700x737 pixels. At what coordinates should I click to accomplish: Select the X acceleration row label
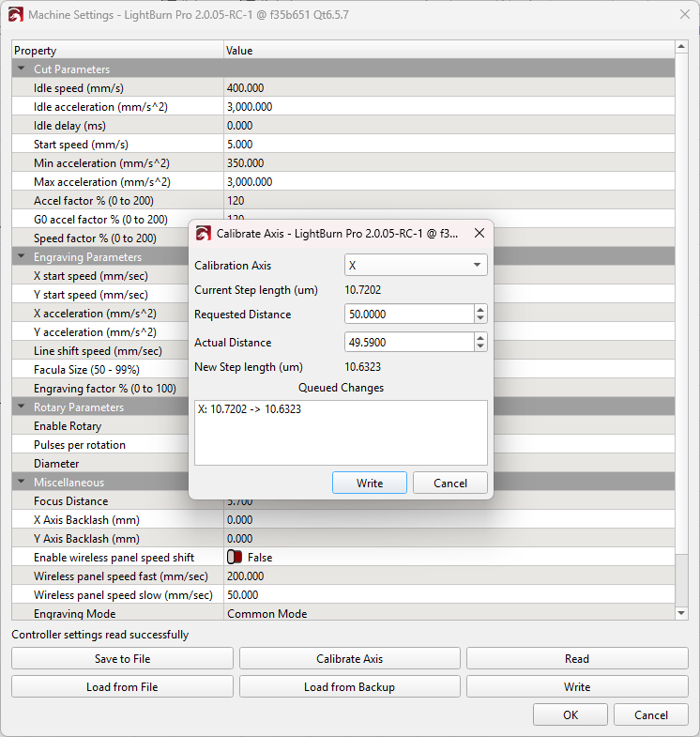point(95,313)
